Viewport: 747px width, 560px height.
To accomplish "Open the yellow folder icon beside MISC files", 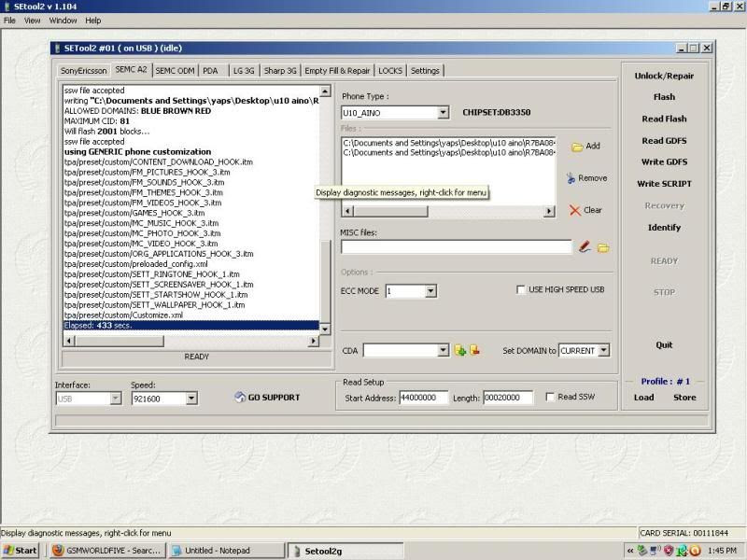I will 603,247.
